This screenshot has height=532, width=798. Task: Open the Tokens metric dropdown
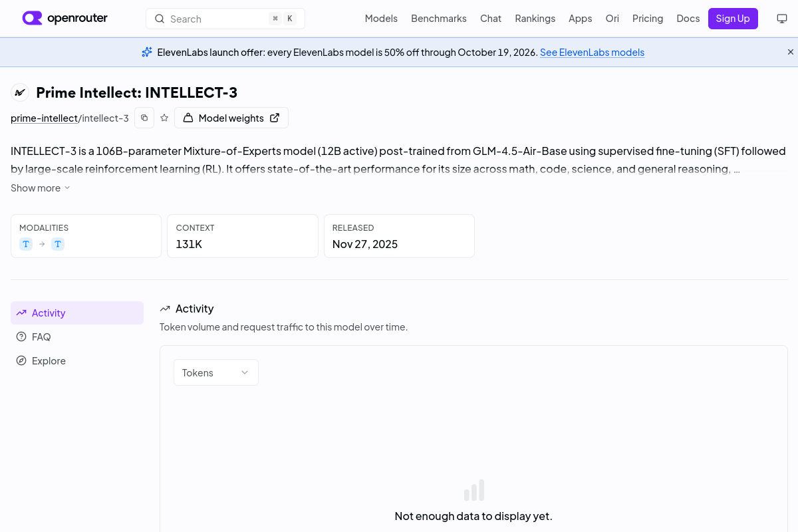(x=216, y=372)
